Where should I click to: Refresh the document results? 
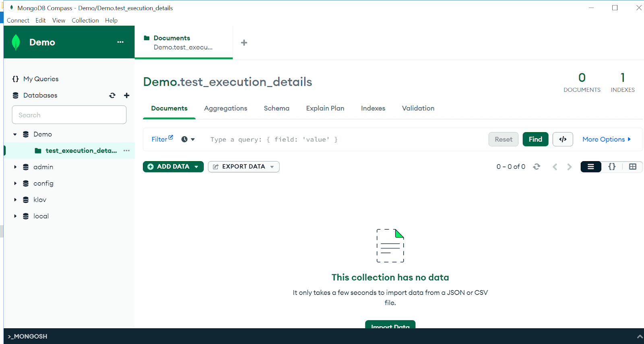click(x=537, y=167)
